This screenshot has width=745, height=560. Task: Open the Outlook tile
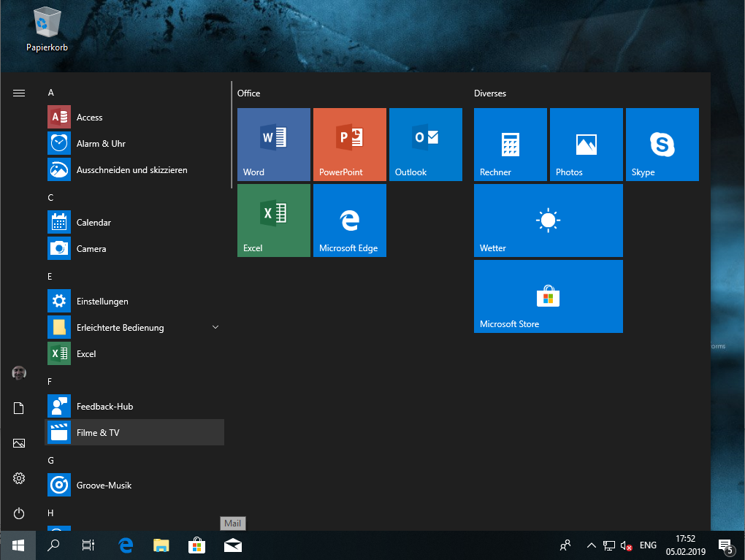(426, 145)
